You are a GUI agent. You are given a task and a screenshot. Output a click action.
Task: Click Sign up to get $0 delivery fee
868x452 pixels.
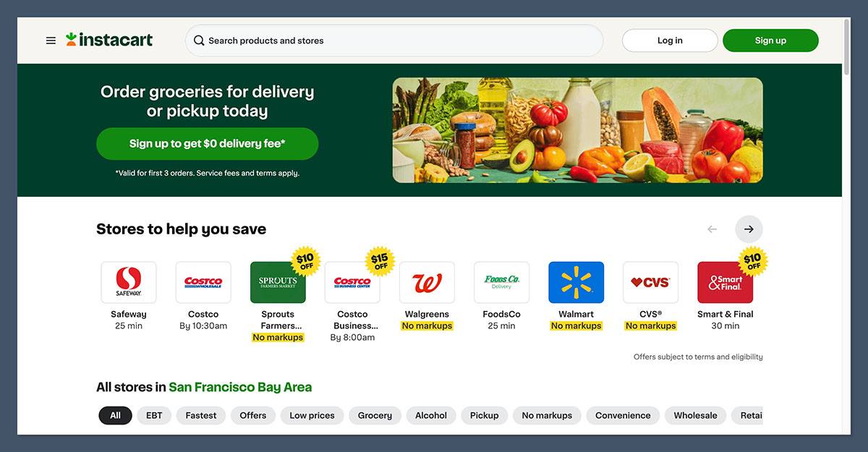pyautogui.click(x=207, y=144)
